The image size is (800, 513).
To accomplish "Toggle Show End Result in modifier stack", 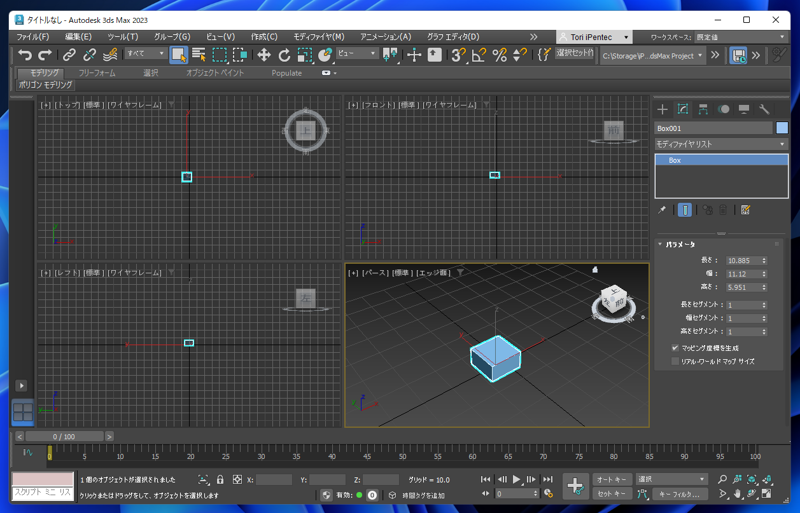I will point(685,210).
